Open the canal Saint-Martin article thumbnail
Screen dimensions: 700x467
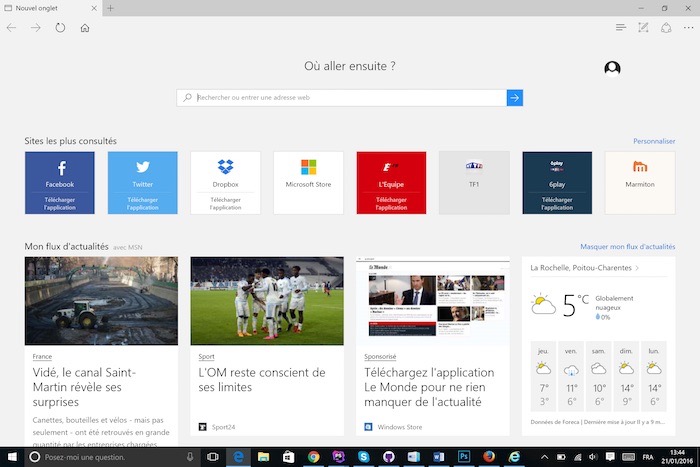(101, 301)
